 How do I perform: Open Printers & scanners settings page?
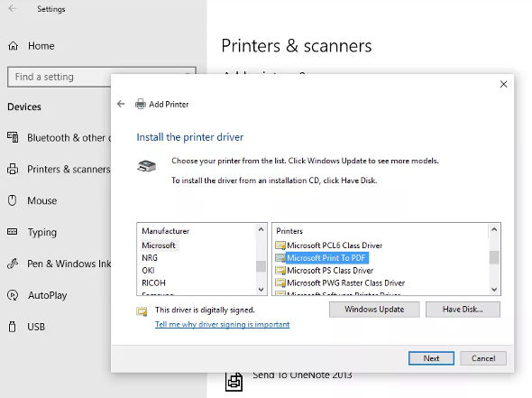pyautogui.click(x=59, y=169)
